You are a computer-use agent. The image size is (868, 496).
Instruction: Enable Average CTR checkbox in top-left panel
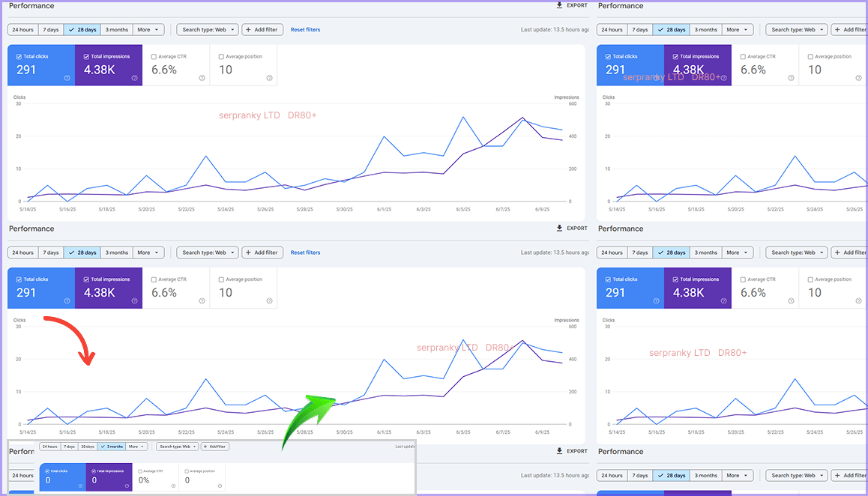[x=154, y=57]
